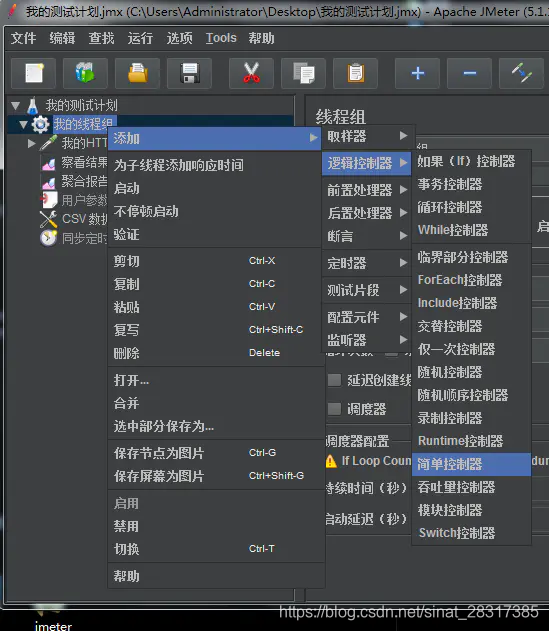
Task: Choose 随机顺序控制器 from the submenu
Action: pos(472,395)
